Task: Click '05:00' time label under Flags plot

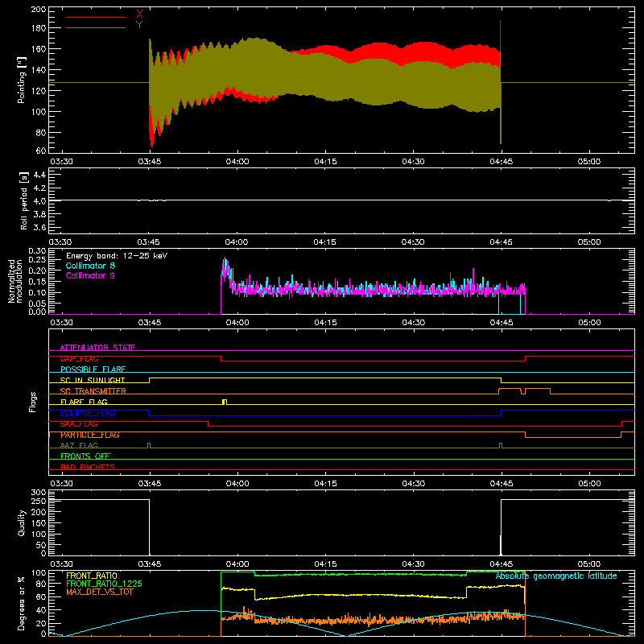Action: coord(589,484)
